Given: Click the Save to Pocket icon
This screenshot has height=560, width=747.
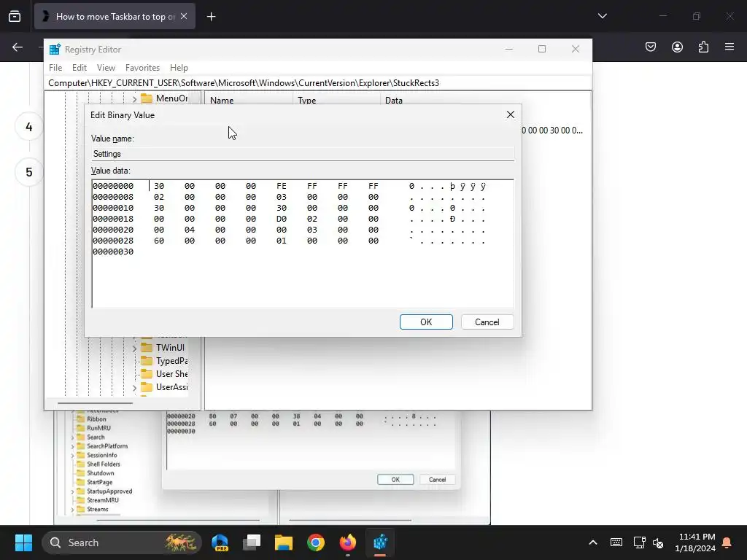Looking at the screenshot, I should coord(651,47).
